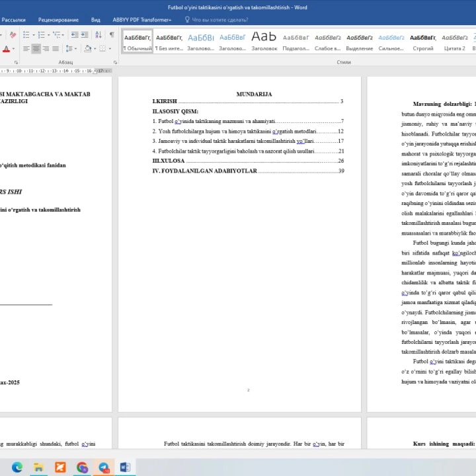Open Microsoft Edge from taskbar
The image size is (476, 476).
pos(17,467)
